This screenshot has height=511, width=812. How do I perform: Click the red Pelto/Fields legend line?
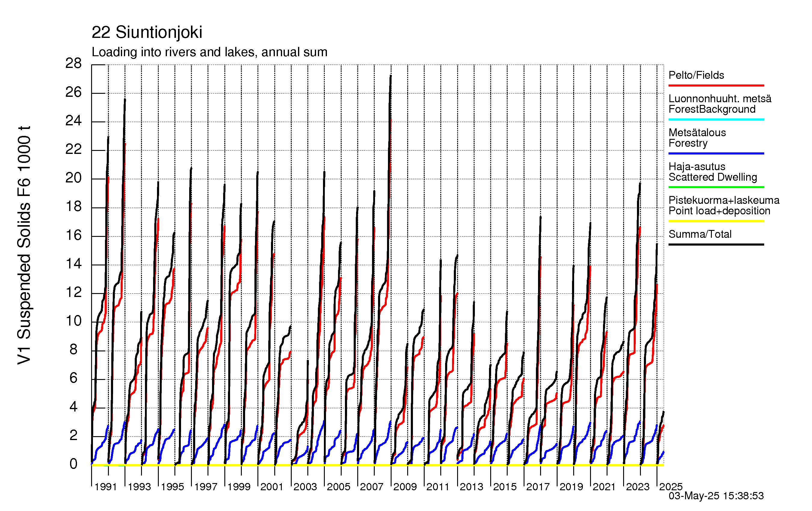pyautogui.click(x=716, y=86)
